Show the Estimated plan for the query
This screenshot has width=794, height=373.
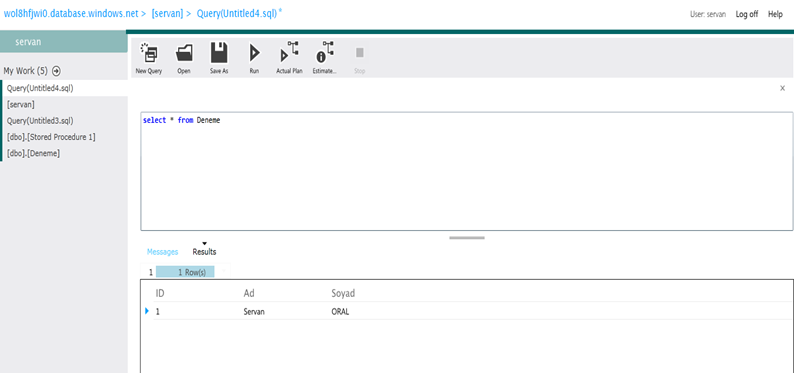[325, 52]
